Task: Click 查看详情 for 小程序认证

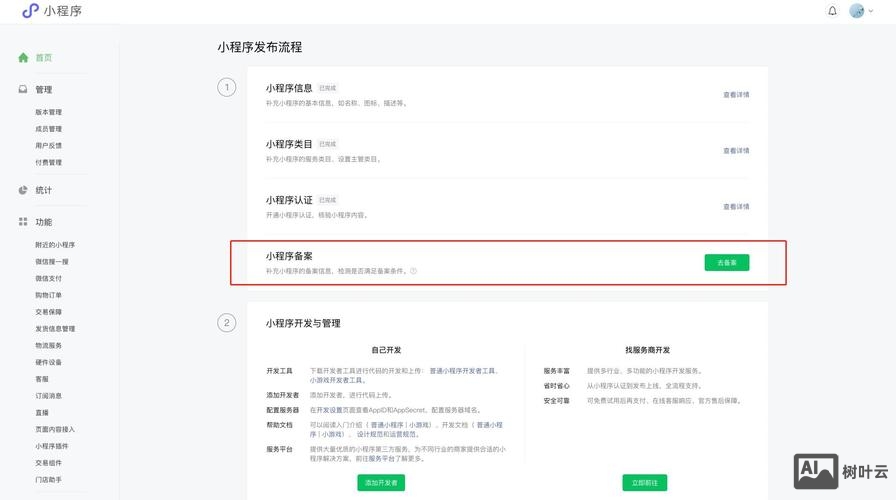Action: click(736, 207)
